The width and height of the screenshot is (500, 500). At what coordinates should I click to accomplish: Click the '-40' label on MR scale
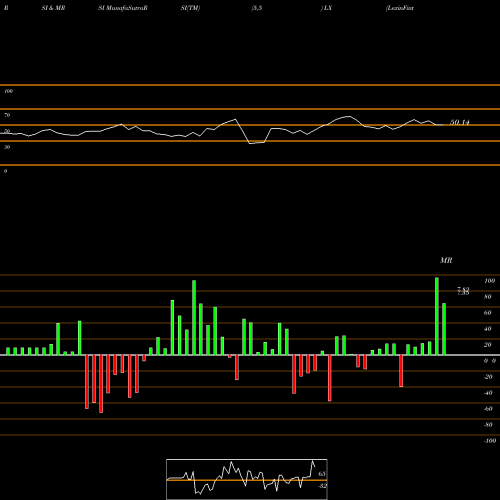488,393
